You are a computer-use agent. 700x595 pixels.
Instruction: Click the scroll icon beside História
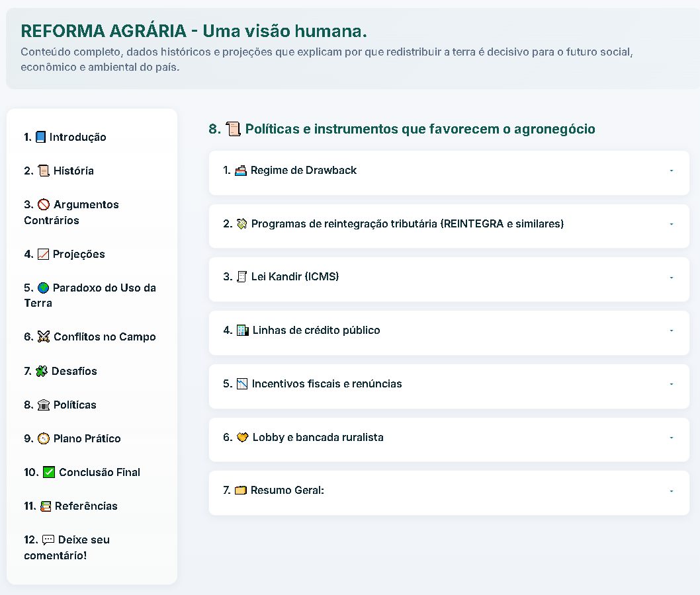43,171
